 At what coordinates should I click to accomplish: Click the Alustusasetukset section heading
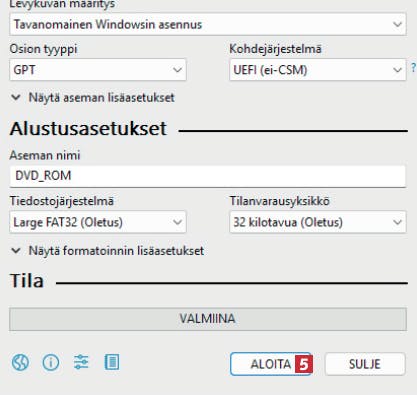tap(88, 129)
